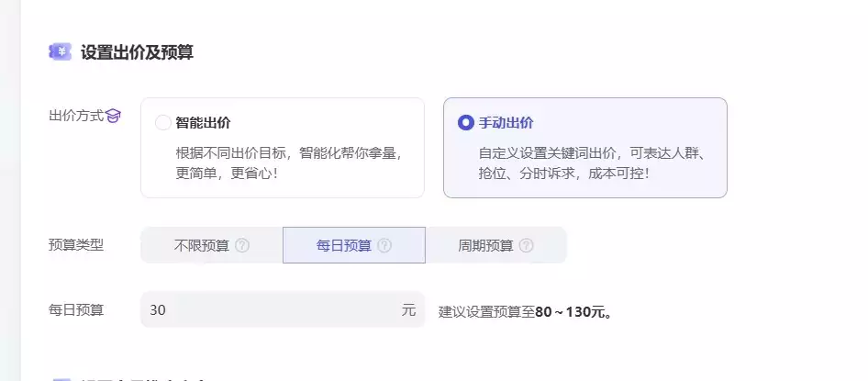
Task: Click the 手动出价 card description text
Action: [591, 162]
